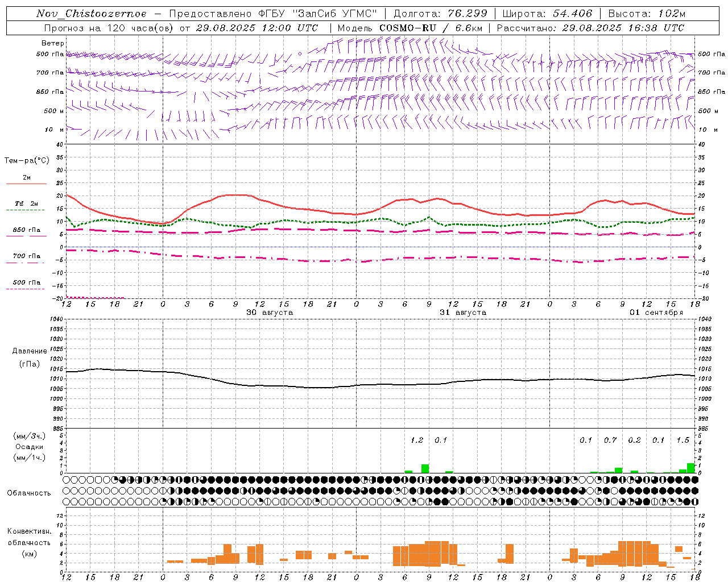This screenshot has height=582, width=728.
Task: Click the solid red '2м' legend line
Action: pyautogui.click(x=26, y=184)
